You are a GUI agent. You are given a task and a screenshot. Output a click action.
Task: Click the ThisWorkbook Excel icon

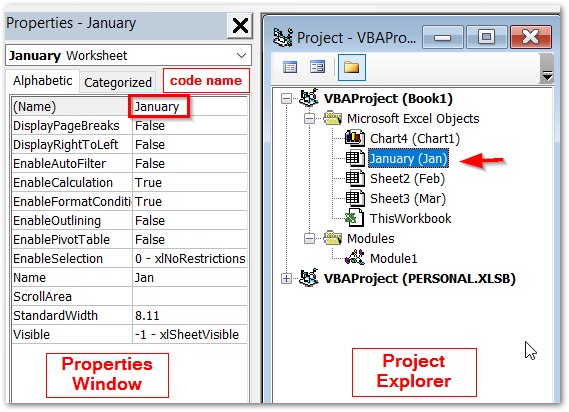point(353,218)
